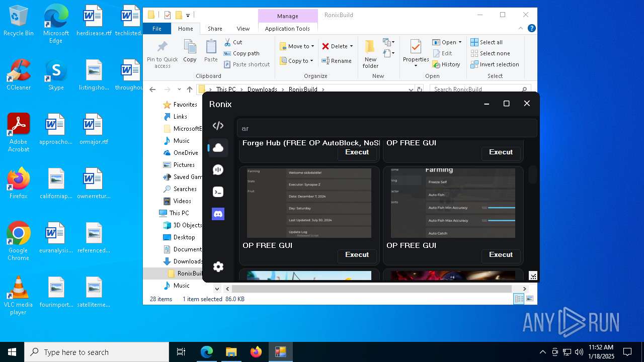Open Firefox from taskbar
Viewport: 644px width, 362px height.
coord(256,352)
